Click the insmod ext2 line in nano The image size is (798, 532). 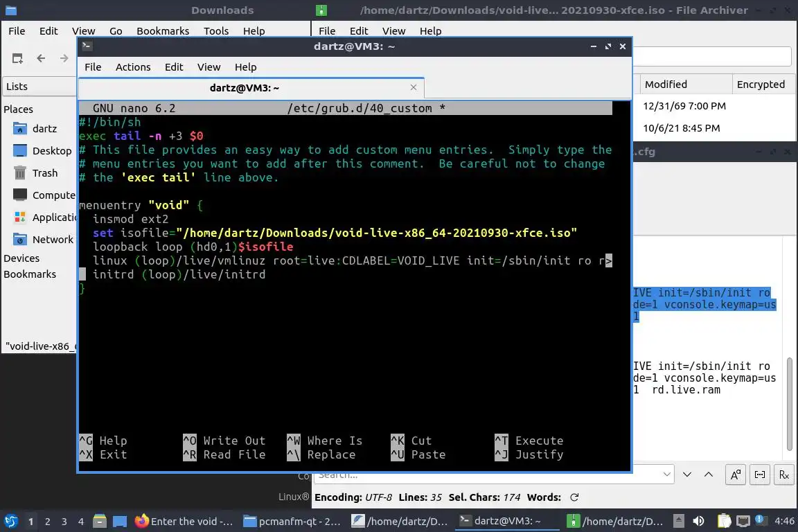tap(130, 219)
